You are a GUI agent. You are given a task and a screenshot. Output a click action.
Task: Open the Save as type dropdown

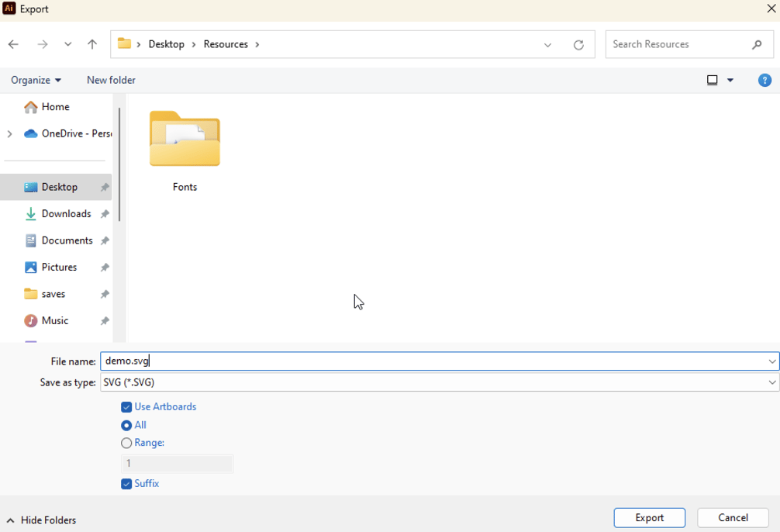[771, 382]
